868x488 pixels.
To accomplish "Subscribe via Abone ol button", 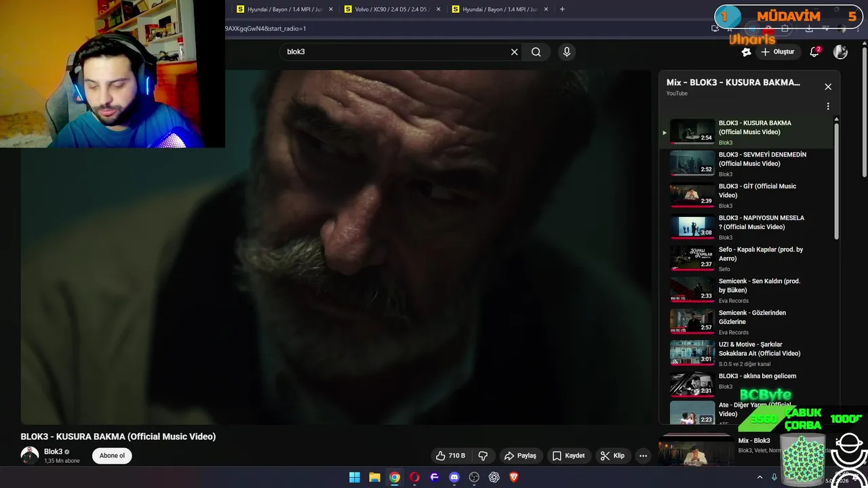I will pos(113,455).
